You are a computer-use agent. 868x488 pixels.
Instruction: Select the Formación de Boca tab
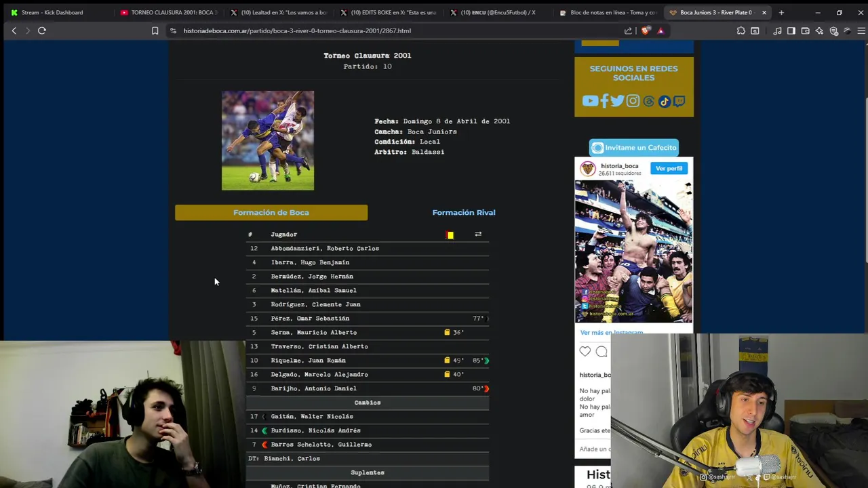tap(271, 213)
